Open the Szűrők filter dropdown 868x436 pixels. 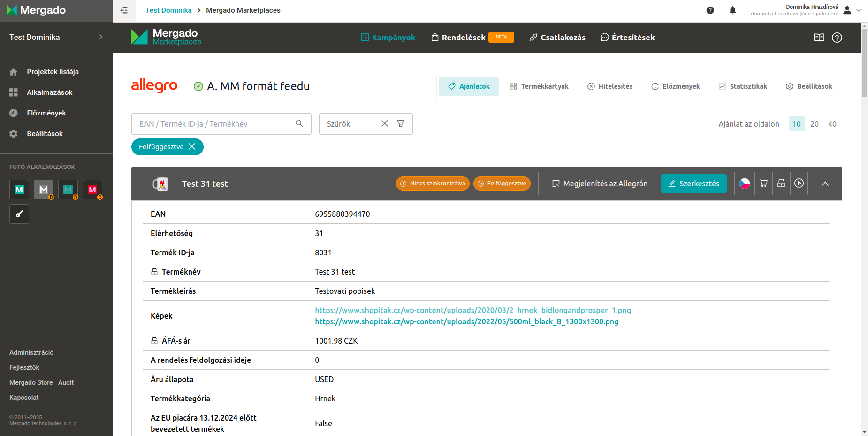click(x=366, y=124)
